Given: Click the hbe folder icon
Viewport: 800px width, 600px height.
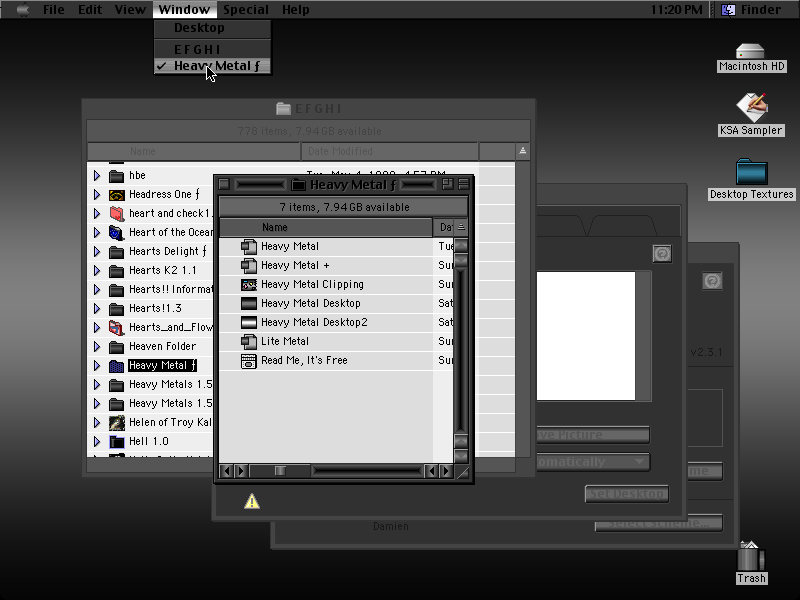Looking at the screenshot, I should (x=117, y=176).
